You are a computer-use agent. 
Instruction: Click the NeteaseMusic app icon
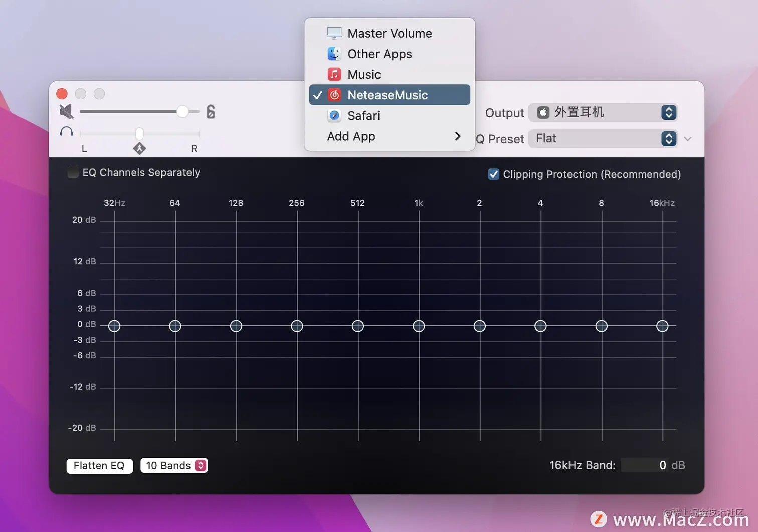tap(334, 95)
